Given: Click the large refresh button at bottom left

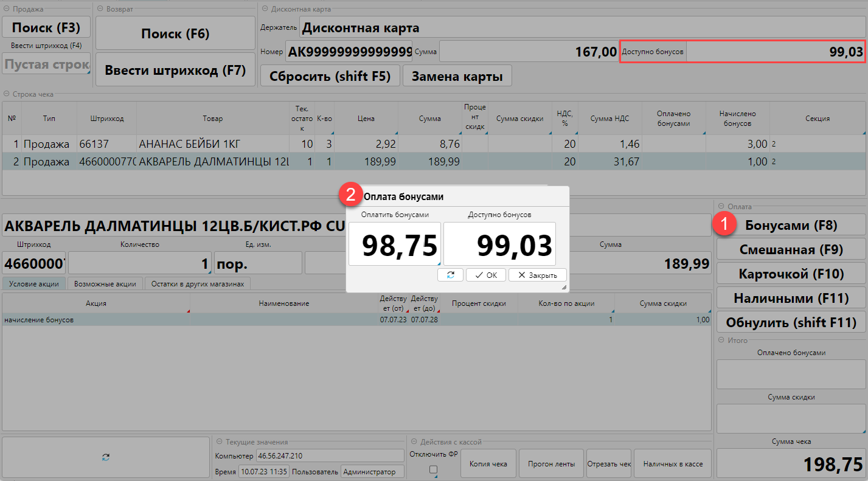Looking at the screenshot, I should [106, 457].
